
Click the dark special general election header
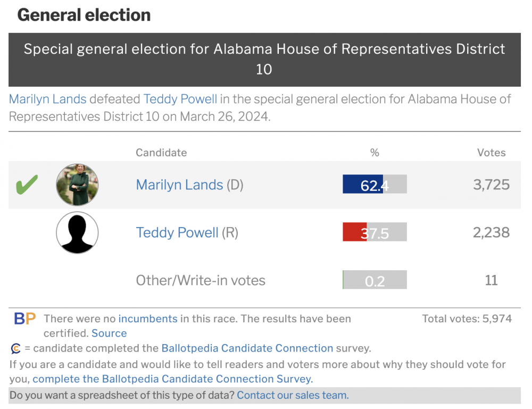pos(264,59)
